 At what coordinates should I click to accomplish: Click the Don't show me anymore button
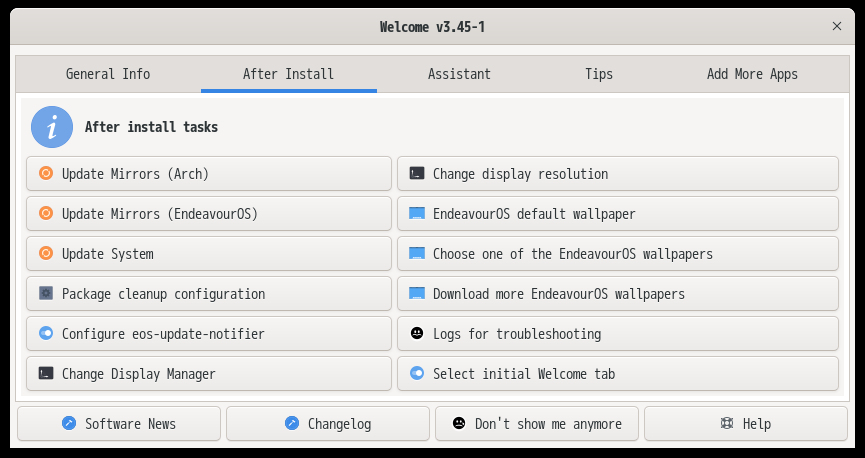[537, 424]
